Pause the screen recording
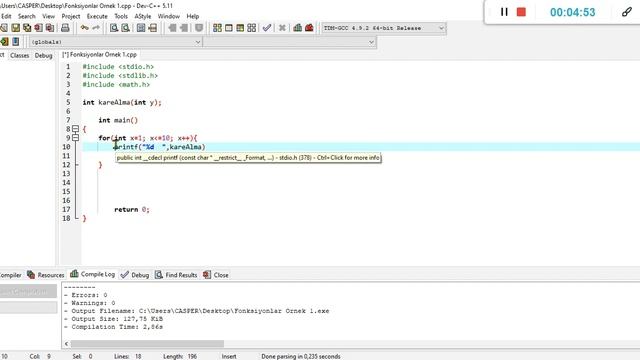This screenshot has height=360, width=640. coord(504,12)
